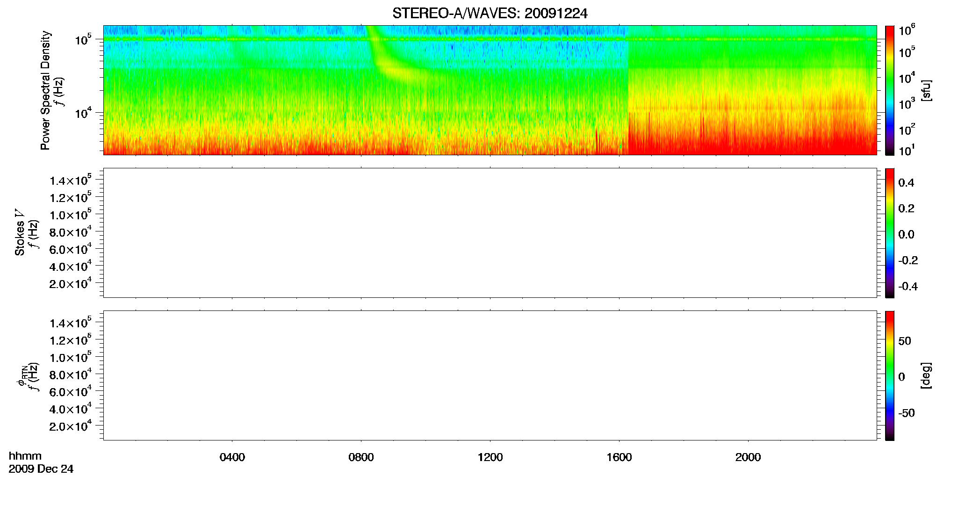Click the title STEREO-A/WAVES: 20091224

(x=490, y=14)
